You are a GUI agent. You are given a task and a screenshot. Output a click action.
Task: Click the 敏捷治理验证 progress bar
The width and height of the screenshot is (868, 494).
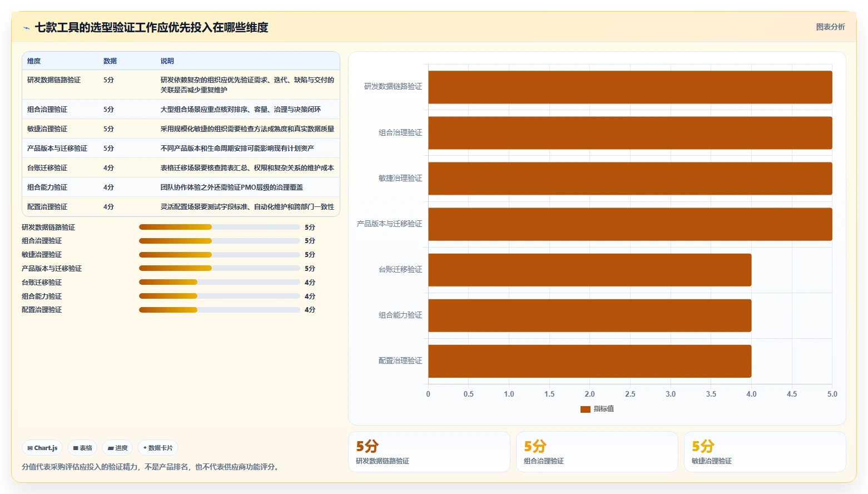[x=219, y=255]
